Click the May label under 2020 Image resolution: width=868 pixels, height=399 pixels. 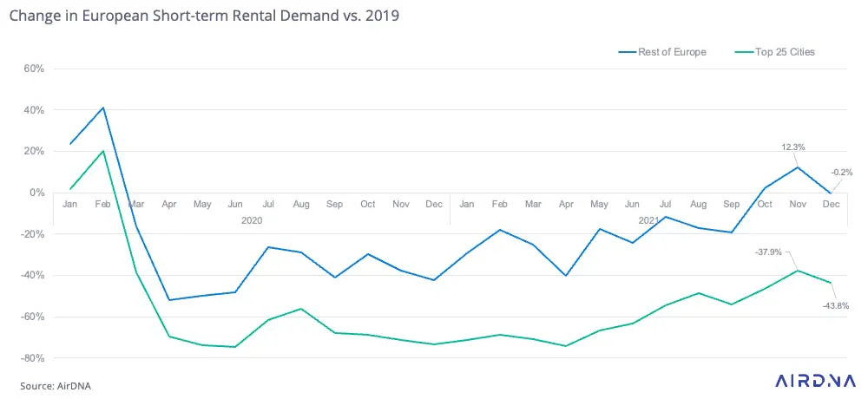(x=202, y=204)
